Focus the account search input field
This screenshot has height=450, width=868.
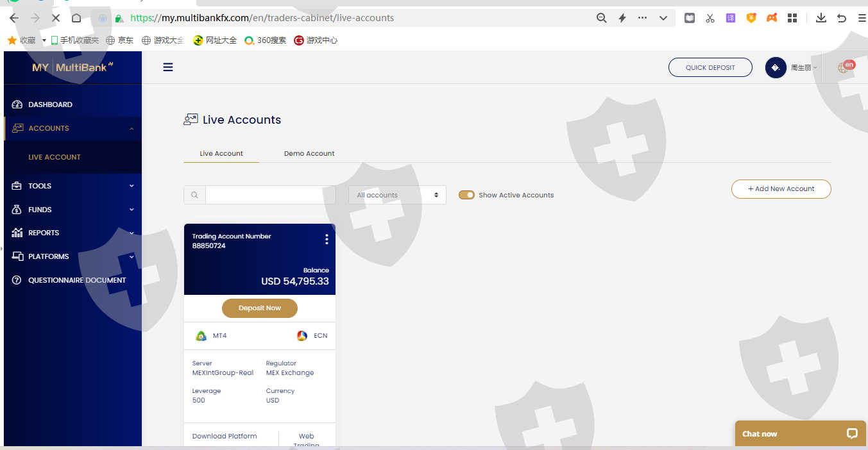(x=270, y=195)
